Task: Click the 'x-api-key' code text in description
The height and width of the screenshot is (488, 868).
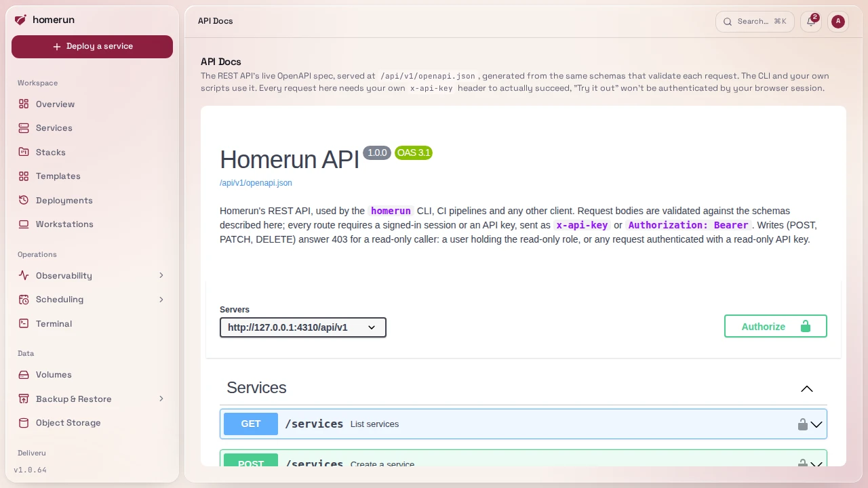Action: pos(582,225)
